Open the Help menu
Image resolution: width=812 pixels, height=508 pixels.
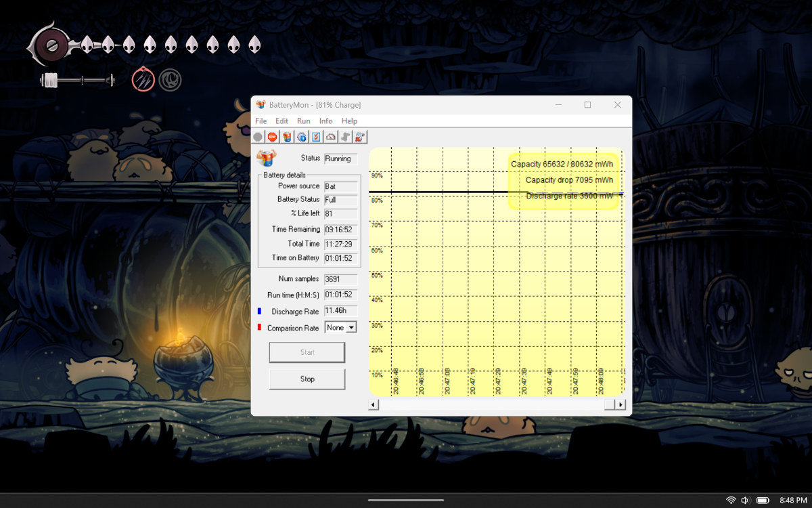(349, 121)
